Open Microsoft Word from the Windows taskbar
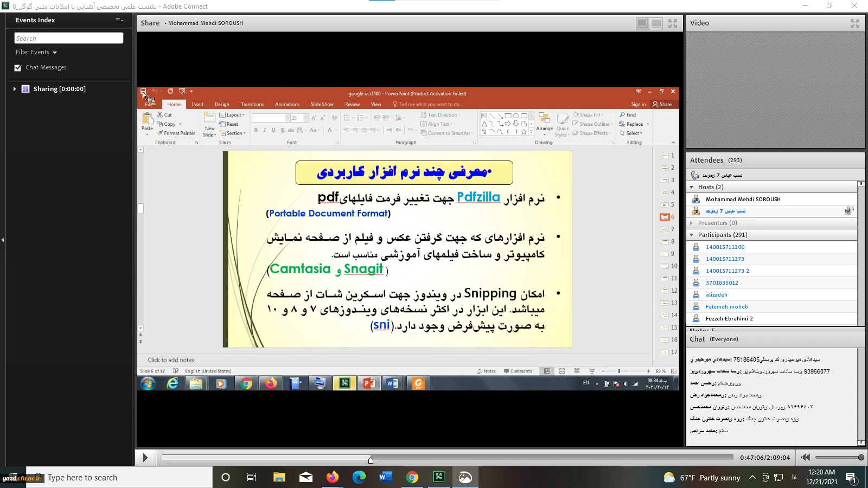The width and height of the screenshot is (868, 488). (386, 477)
